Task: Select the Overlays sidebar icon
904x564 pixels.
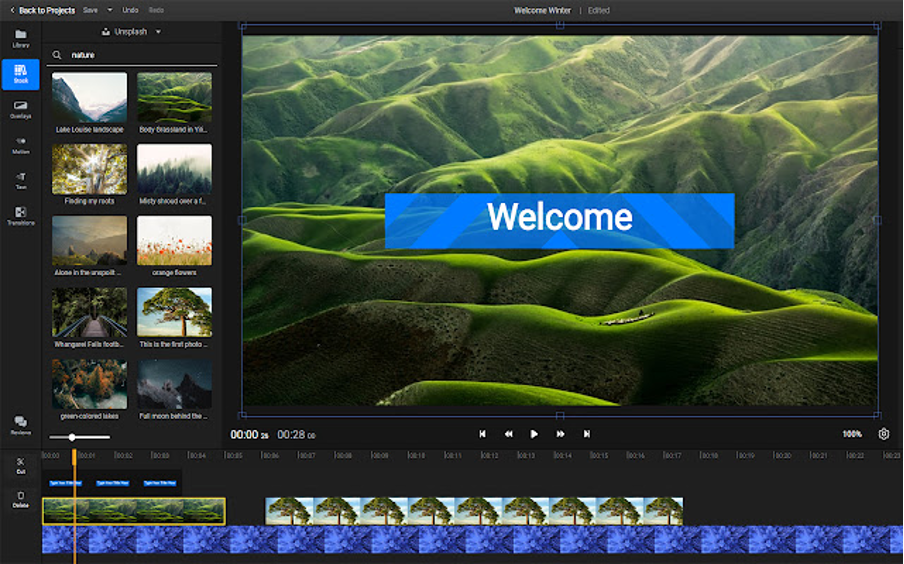Action: (20, 108)
